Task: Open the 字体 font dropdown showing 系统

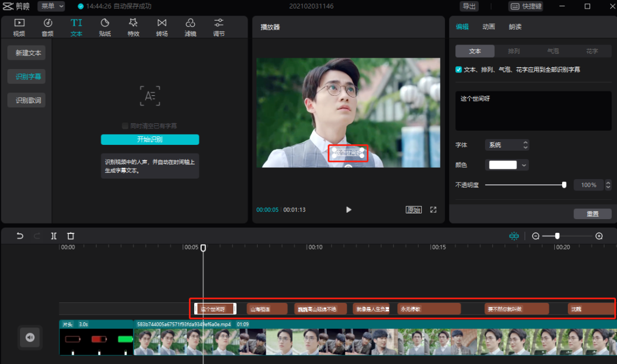Action: click(x=507, y=145)
